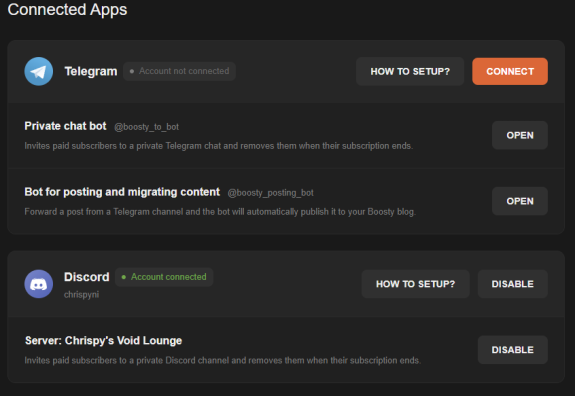Disable the Chrispy's Void Lounge server

tap(512, 350)
